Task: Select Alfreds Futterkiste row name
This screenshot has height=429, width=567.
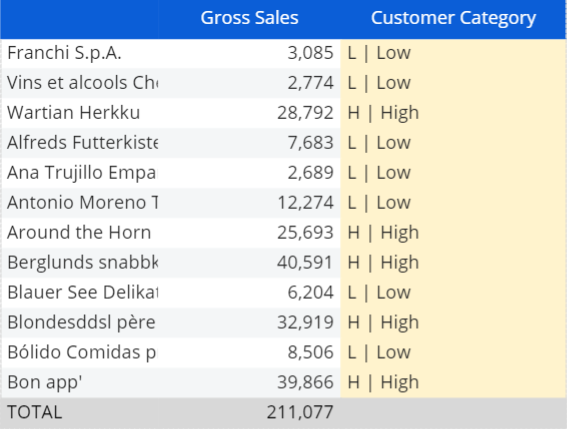Action: pos(82,143)
